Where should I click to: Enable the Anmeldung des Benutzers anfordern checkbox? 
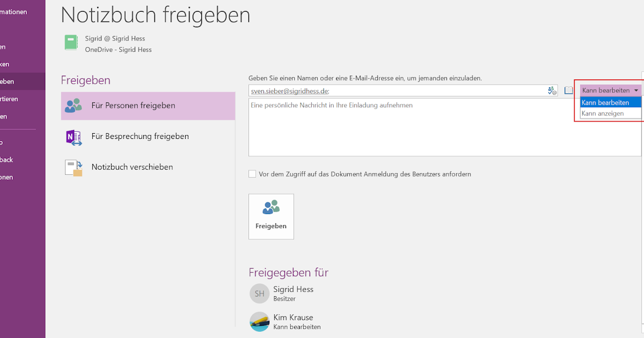click(252, 174)
